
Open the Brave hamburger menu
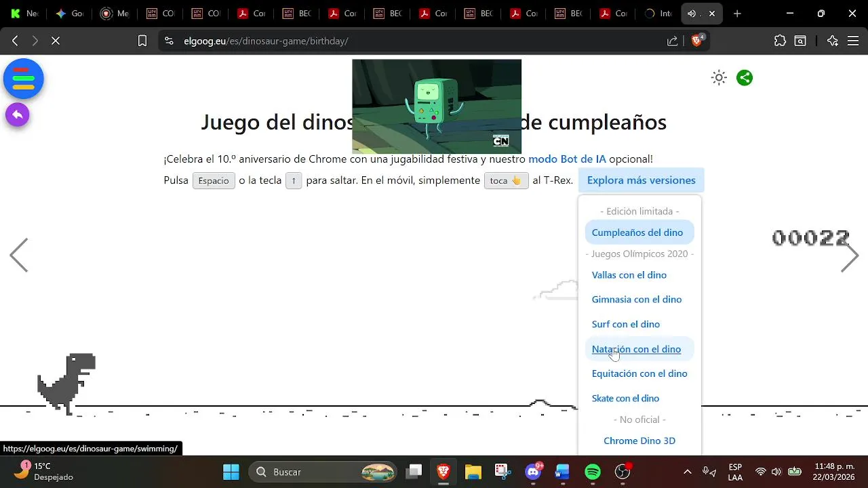[853, 41]
